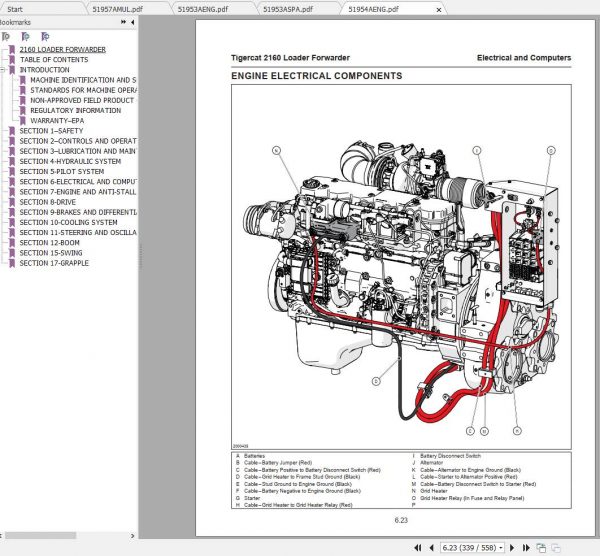
Task: Open the MACHINE IDENTIFICATION bookmark
Action: tap(83, 80)
